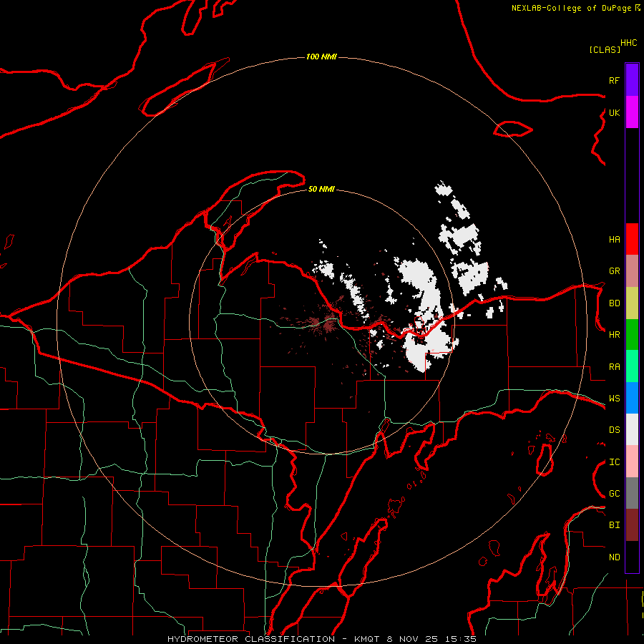Click the IC legend label
Screen dimensions: 644x644
coord(614,462)
